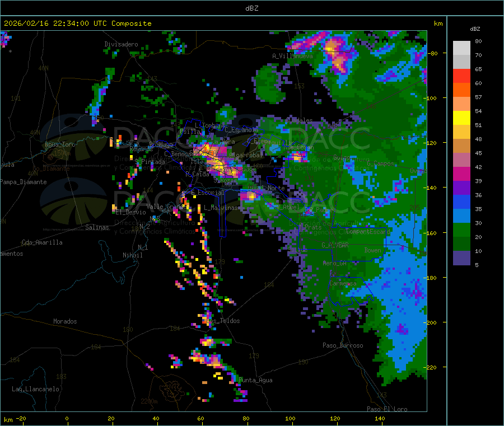Viewport: 504px width, 426px height.
Task: Click the '-200' tick on the right axis
Action: tap(431, 322)
